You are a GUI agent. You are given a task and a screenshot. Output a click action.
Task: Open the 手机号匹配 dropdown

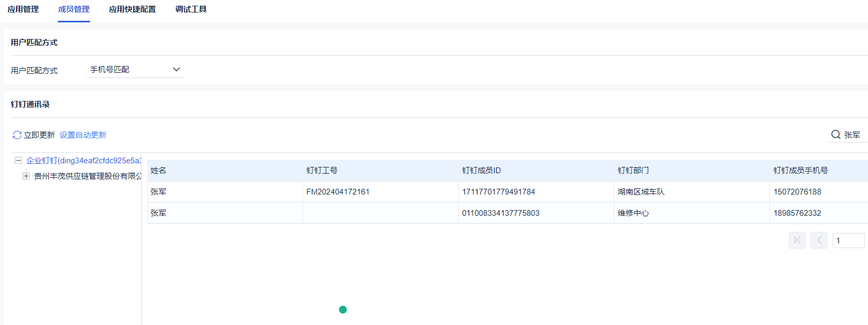tap(135, 70)
